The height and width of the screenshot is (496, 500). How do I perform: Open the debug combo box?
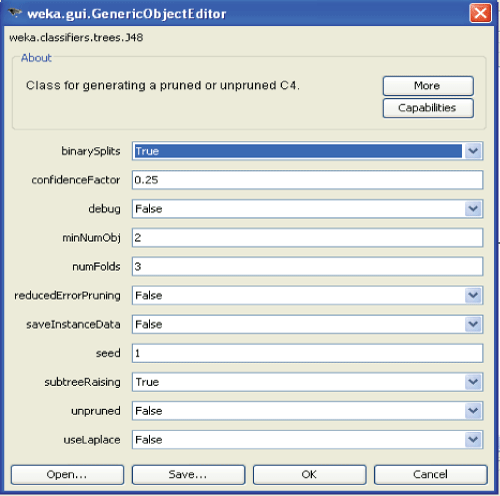307,209
